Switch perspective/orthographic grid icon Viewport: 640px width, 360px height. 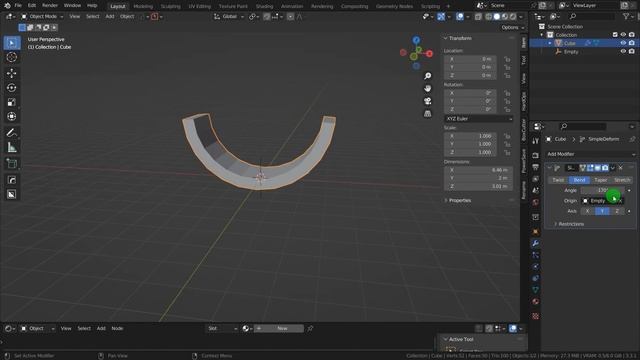tap(427, 114)
